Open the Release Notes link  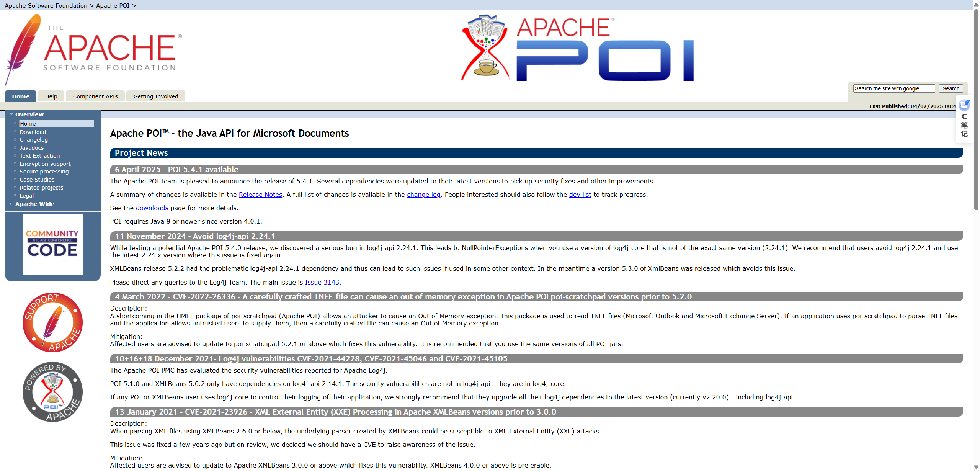[260, 195]
